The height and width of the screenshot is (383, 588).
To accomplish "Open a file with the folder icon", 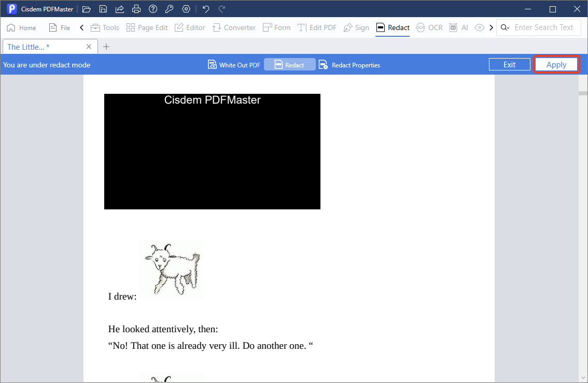I will pyautogui.click(x=87, y=9).
